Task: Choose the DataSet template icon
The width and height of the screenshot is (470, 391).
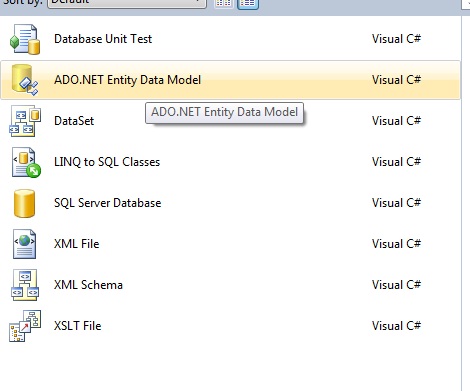Action: pyautogui.click(x=25, y=121)
